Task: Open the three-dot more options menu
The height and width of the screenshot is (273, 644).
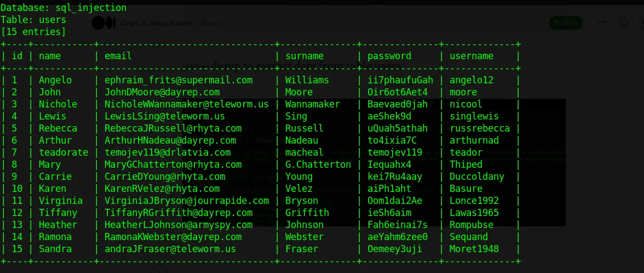Action: coord(602,23)
